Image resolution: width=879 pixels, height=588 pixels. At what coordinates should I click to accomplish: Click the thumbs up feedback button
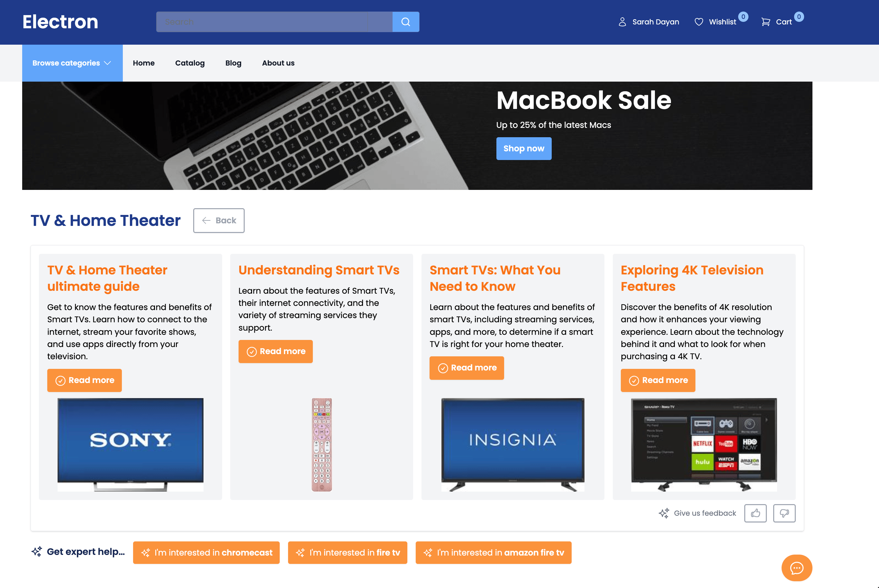tap(755, 513)
